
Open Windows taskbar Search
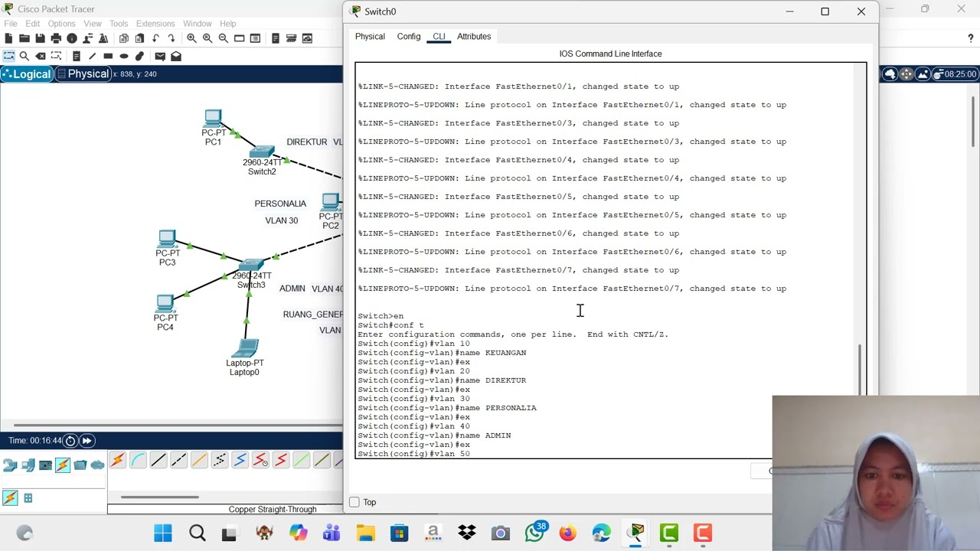(197, 533)
